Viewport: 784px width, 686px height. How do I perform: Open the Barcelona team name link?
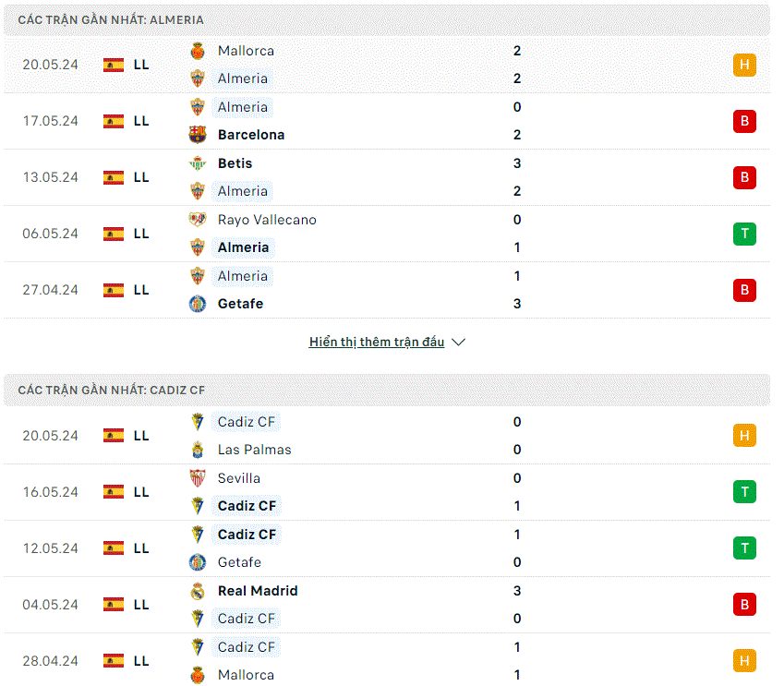(251, 135)
